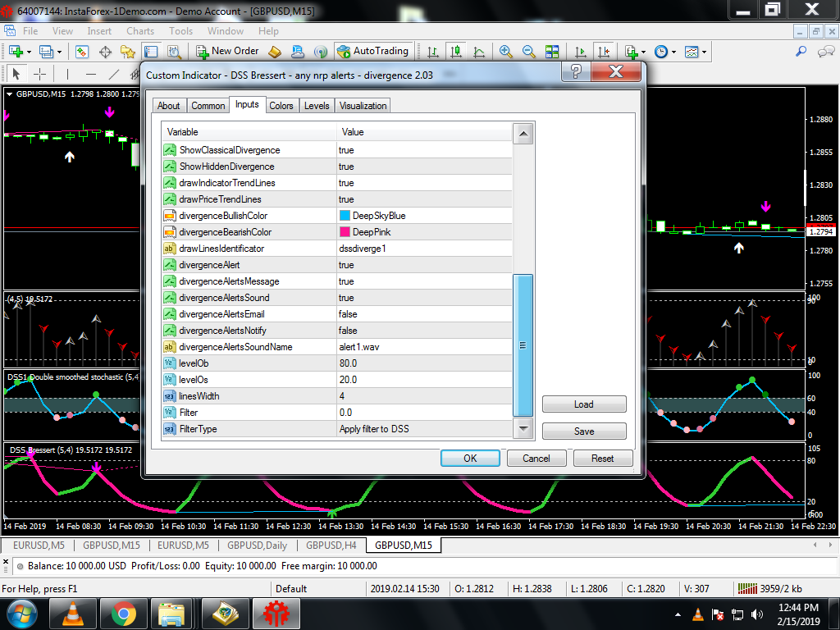Switch to the Colors tab

[281, 106]
